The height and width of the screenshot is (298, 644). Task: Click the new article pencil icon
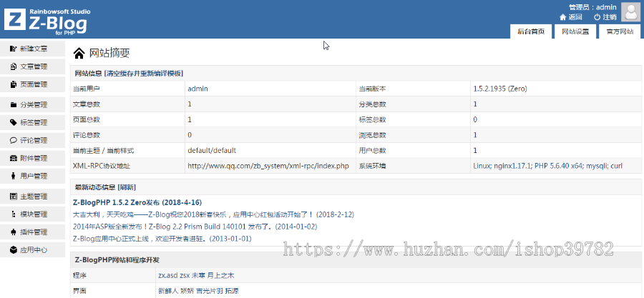pos(13,49)
